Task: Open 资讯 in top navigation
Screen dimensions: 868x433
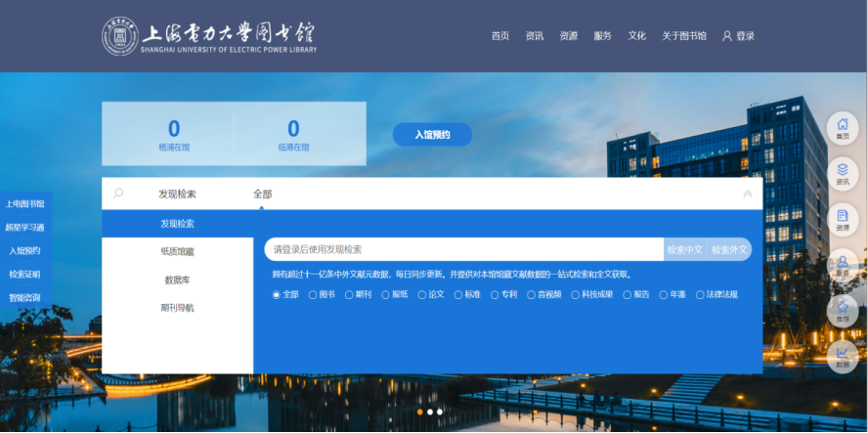Action: tap(535, 36)
